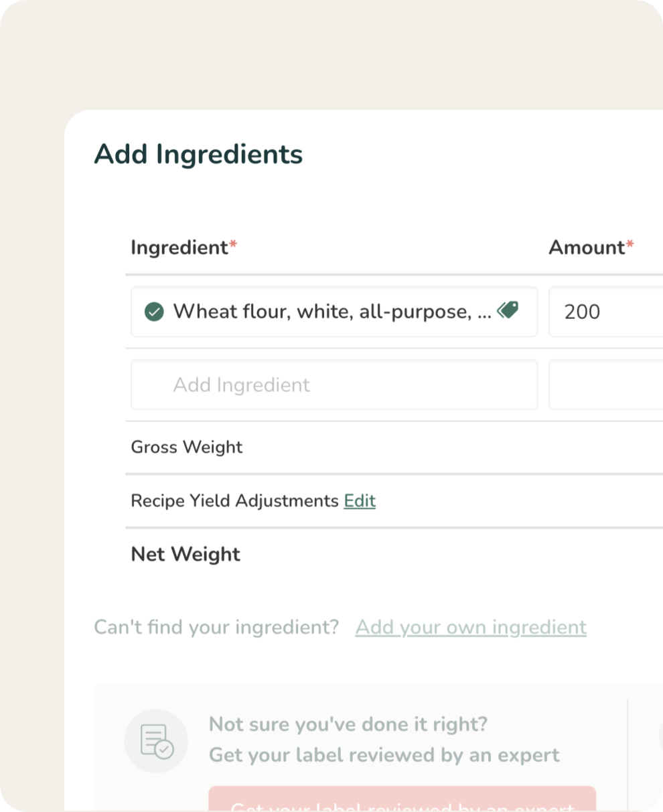Click the amount field containing 200
Screen dimensions: 663x812
tap(605, 312)
